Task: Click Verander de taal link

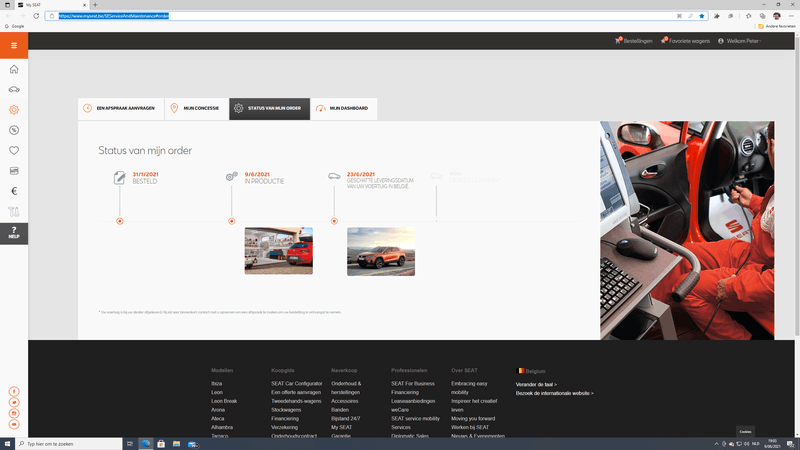Action: point(536,385)
